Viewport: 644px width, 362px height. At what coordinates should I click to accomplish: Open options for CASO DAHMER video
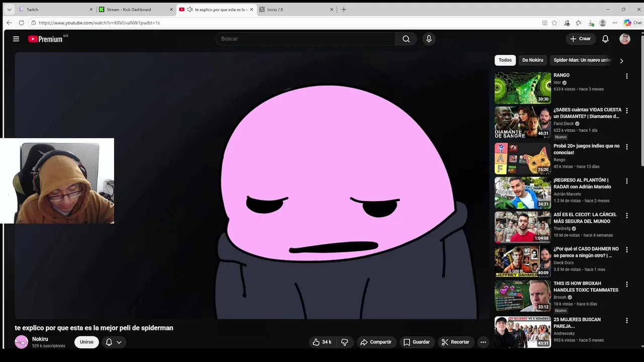coord(626,249)
